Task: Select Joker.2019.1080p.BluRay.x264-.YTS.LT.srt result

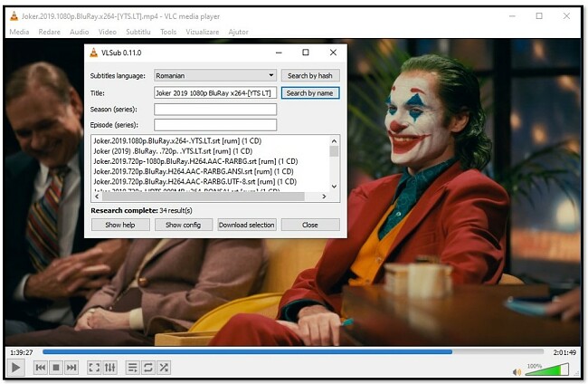Action: click(177, 140)
